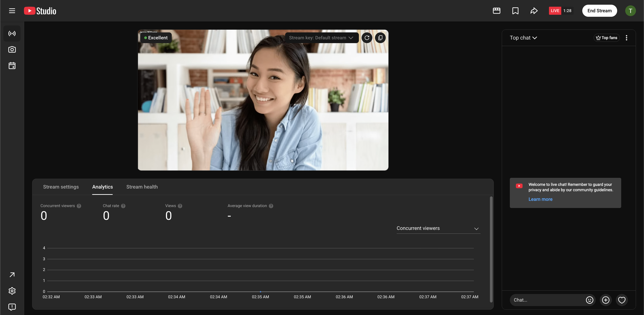Open the Stream key Default stream dropdown
This screenshot has height=315, width=644.
click(322, 38)
